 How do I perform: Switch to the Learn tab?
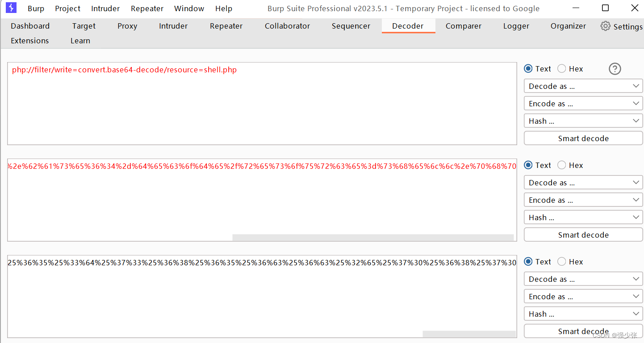[x=80, y=41]
